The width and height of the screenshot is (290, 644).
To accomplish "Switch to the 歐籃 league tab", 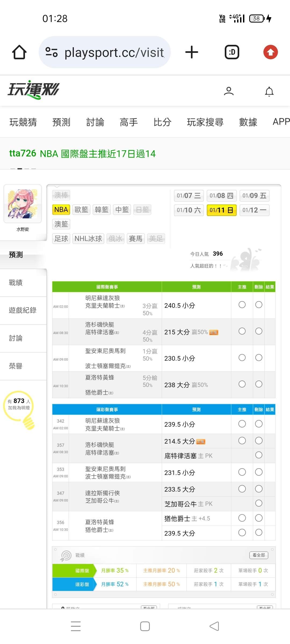I will click(81, 210).
